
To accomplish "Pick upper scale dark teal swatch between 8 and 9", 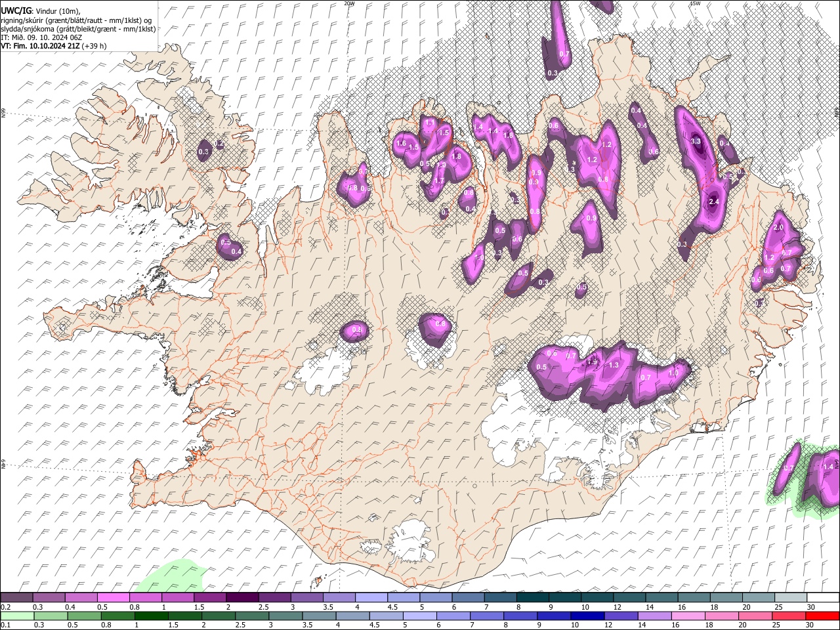I will [x=533, y=597].
